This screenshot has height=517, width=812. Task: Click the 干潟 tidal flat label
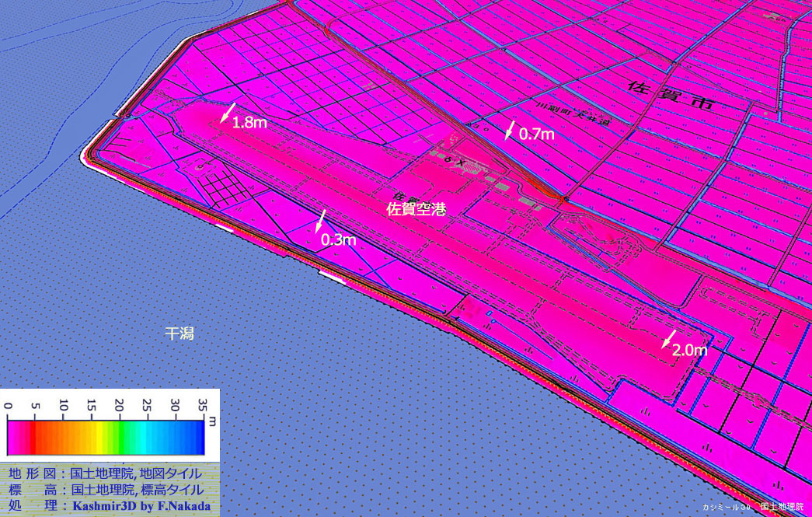click(179, 334)
